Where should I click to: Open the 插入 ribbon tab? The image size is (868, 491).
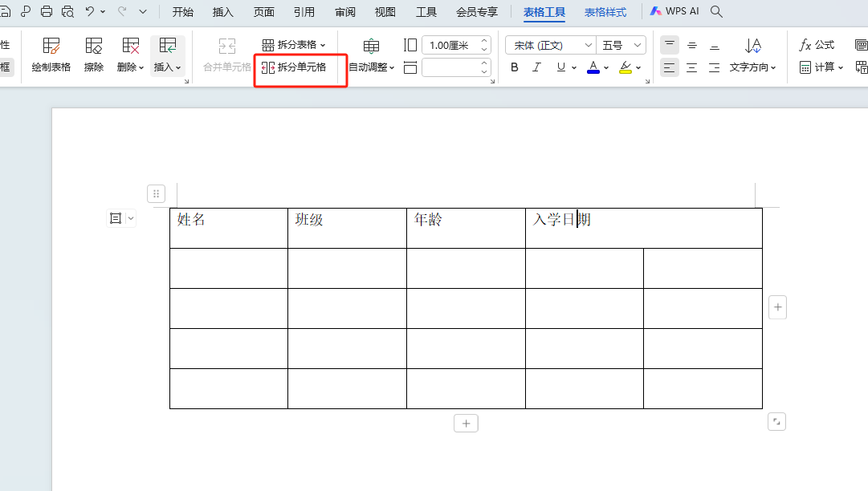click(x=223, y=12)
